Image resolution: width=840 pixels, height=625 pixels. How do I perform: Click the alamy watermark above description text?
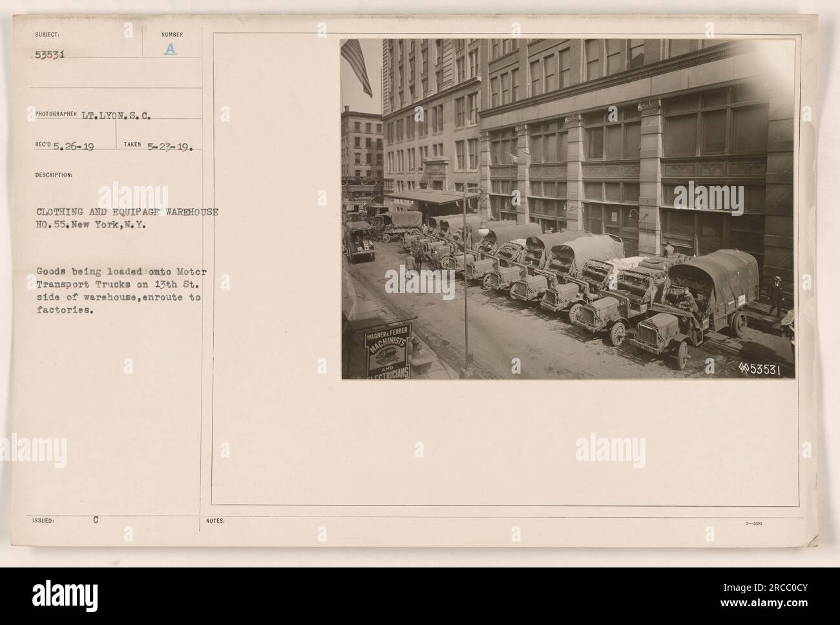click(133, 198)
